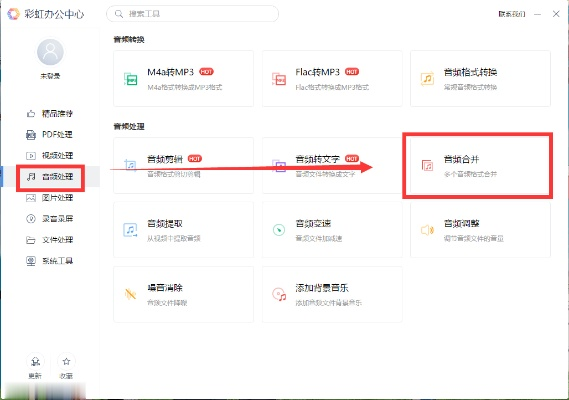Open 视频处理 in the sidebar
The image size is (569, 400).
50,156
